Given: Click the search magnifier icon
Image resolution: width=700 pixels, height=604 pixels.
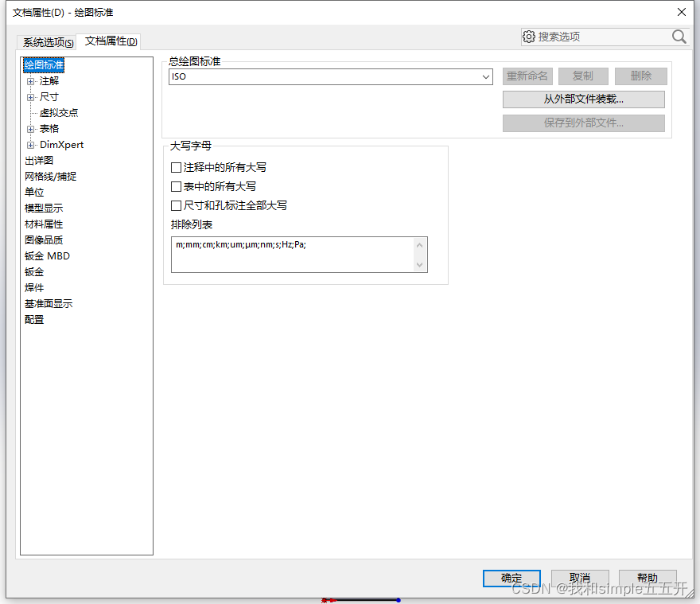Looking at the screenshot, I should click(x=679, y=37).
